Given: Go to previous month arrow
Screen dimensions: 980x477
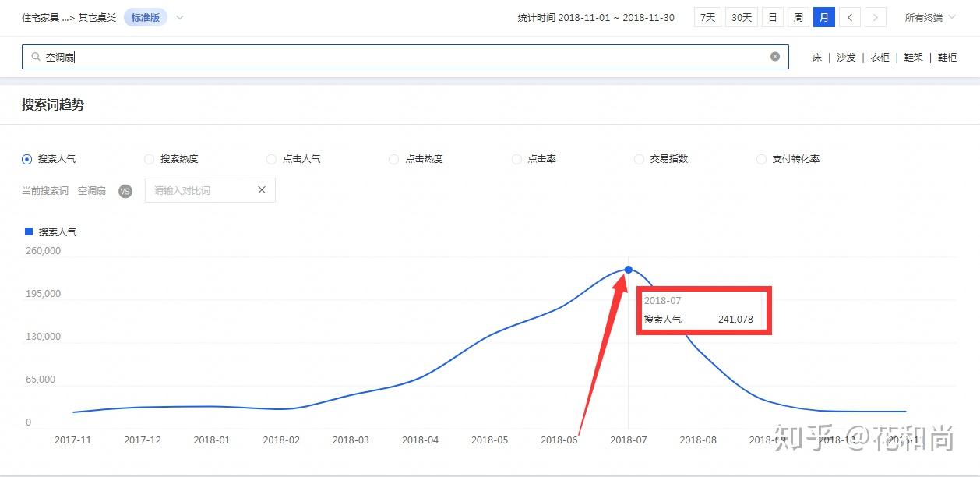Looking at the screenshot, I should 851,17.
